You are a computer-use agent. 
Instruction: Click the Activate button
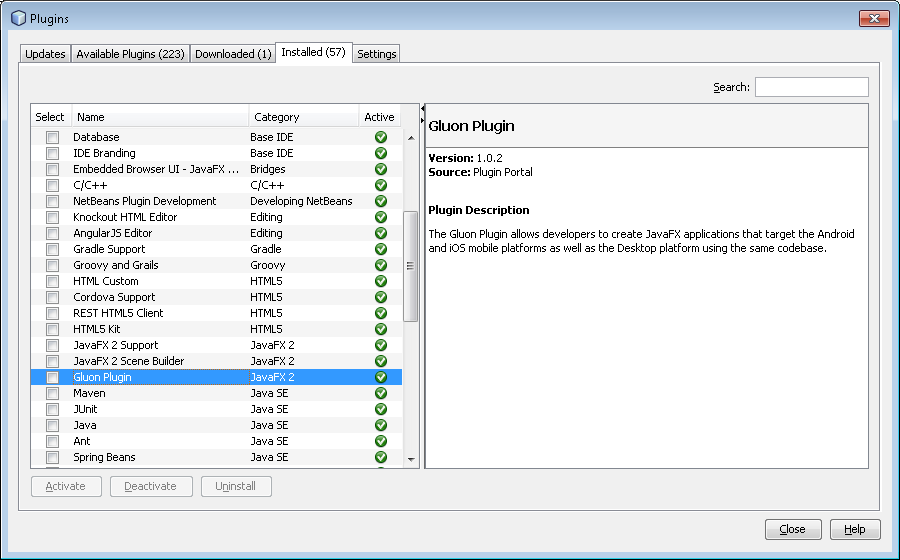(x=66, y=486)
